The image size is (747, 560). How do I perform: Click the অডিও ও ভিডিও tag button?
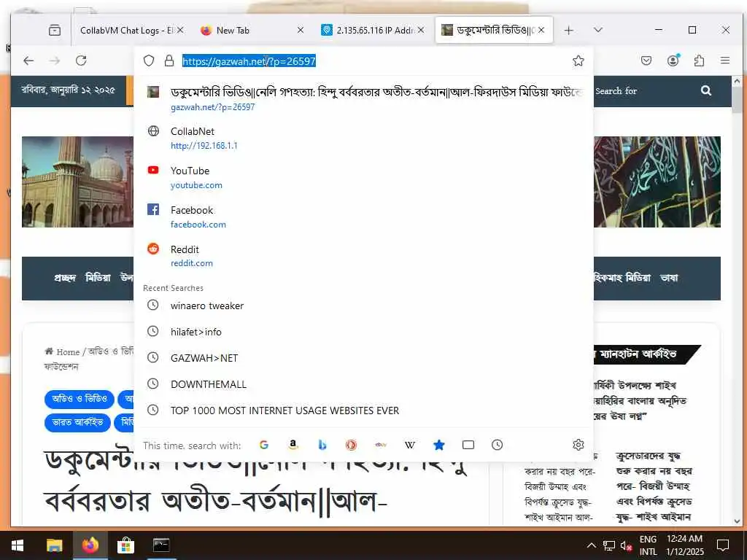tap(79, 399)
